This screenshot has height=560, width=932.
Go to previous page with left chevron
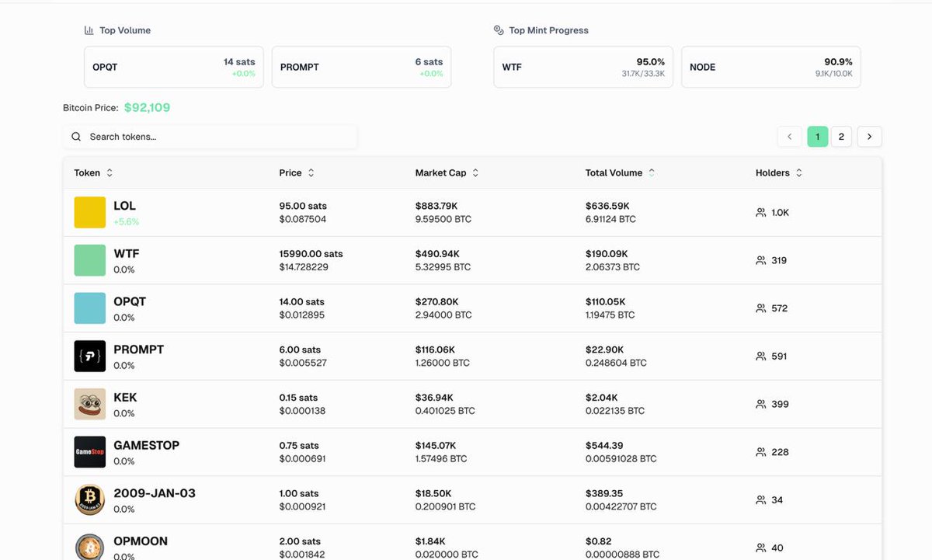(789, 137)
